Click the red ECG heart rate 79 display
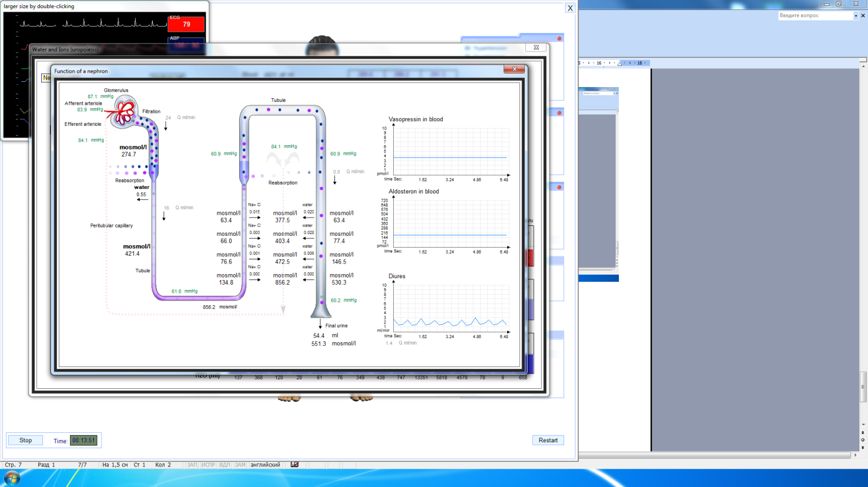This screenshot has height=487, width=868. [186, 24]
